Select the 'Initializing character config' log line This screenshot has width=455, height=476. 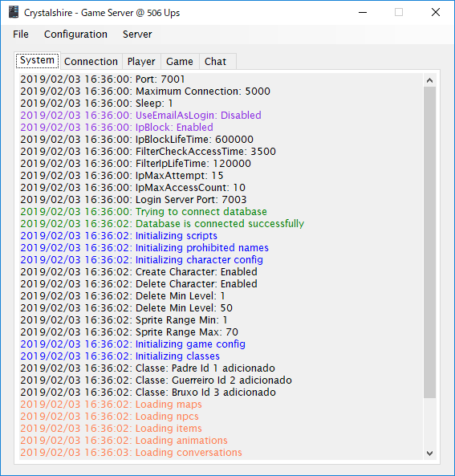click(141, 260)
